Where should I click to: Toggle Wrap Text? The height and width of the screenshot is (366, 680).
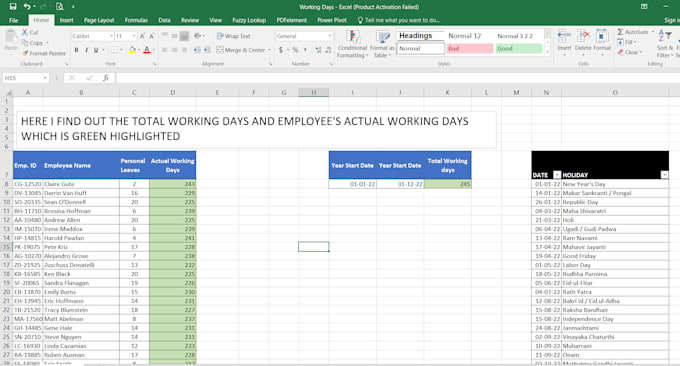[233, 36]
